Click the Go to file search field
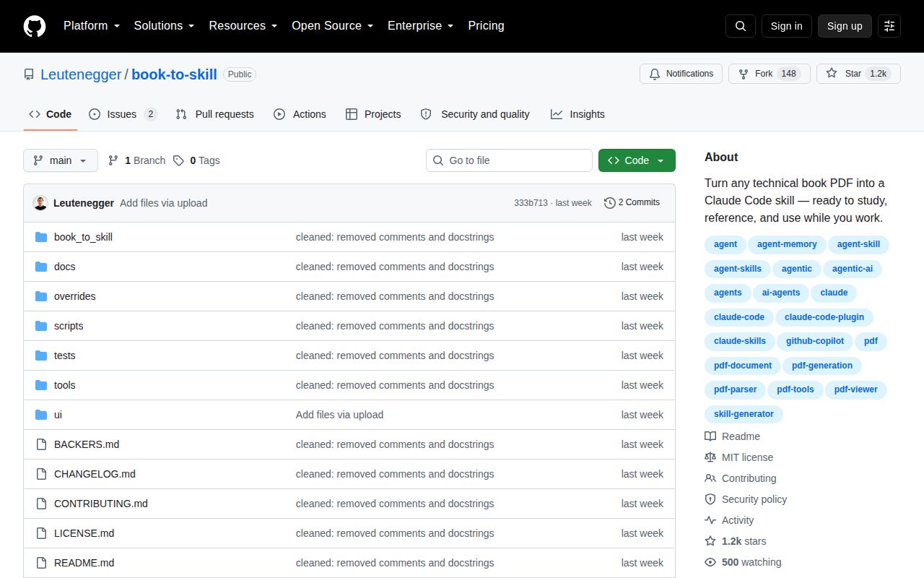Screen dimensions: 924x578 coord(509,160)
